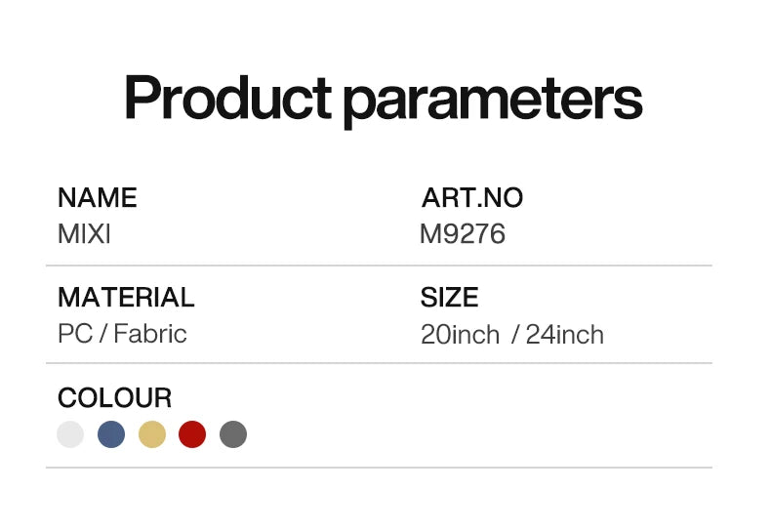Click the NAME label
Screen dimensions: 771x532
tap(97, 198)
